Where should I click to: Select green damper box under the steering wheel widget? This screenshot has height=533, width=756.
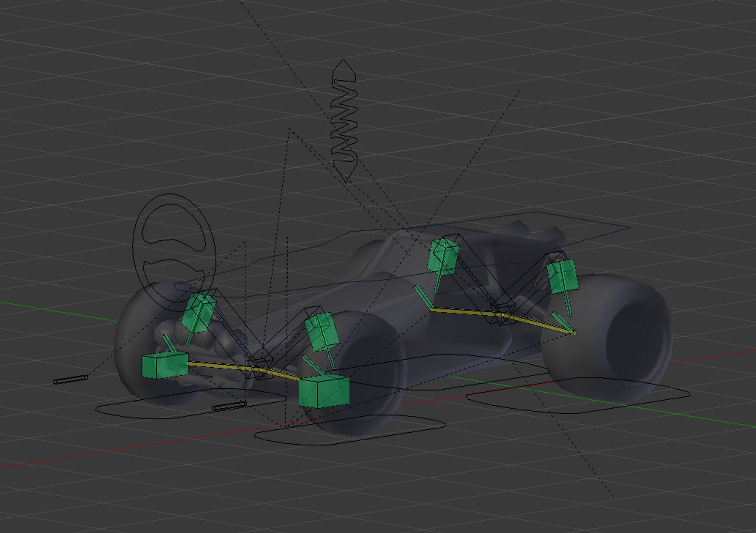coord(198,311)
